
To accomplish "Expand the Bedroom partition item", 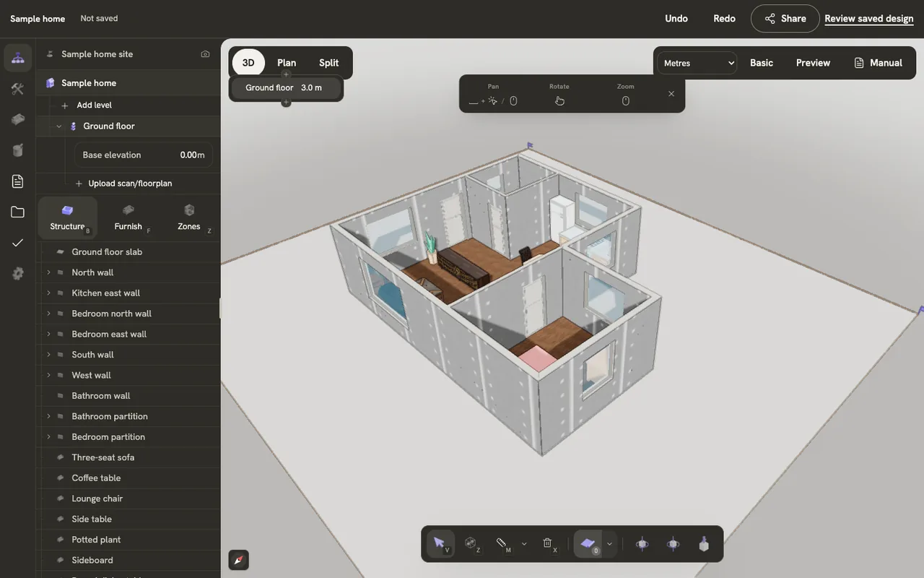I will coord(48,437).
